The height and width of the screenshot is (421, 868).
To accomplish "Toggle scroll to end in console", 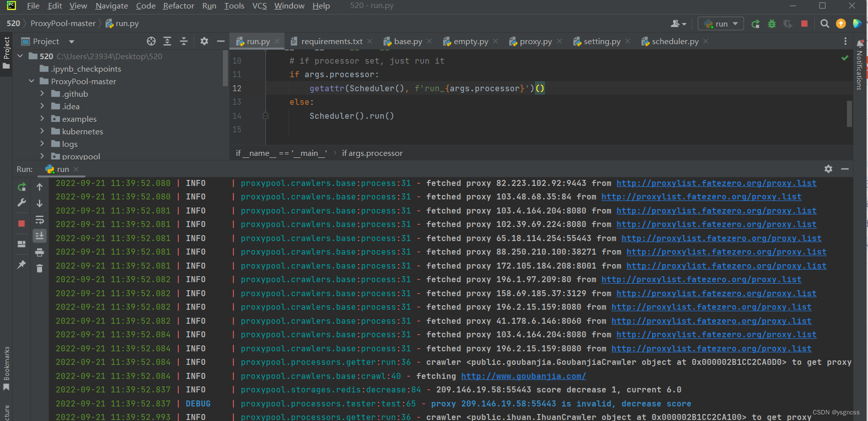I will point(40,236).
